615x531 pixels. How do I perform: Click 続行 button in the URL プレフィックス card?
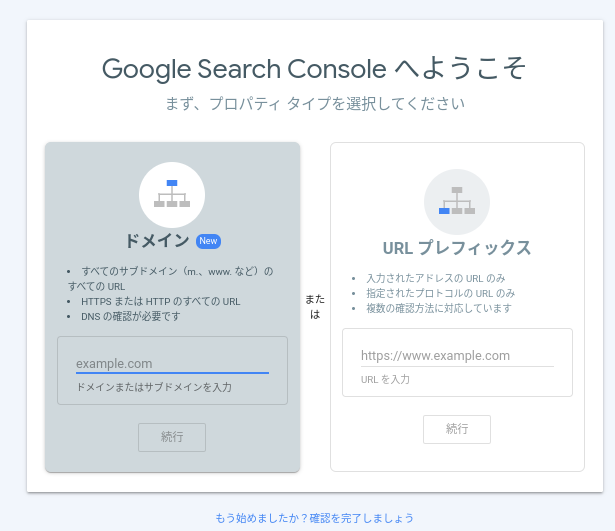coord(457,429)
